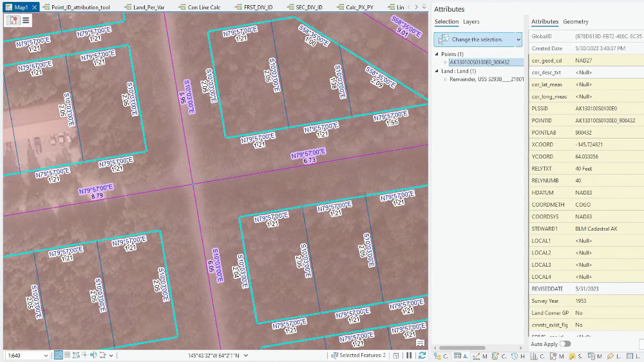Click the constraints icon in map status bar

(76, 355)
